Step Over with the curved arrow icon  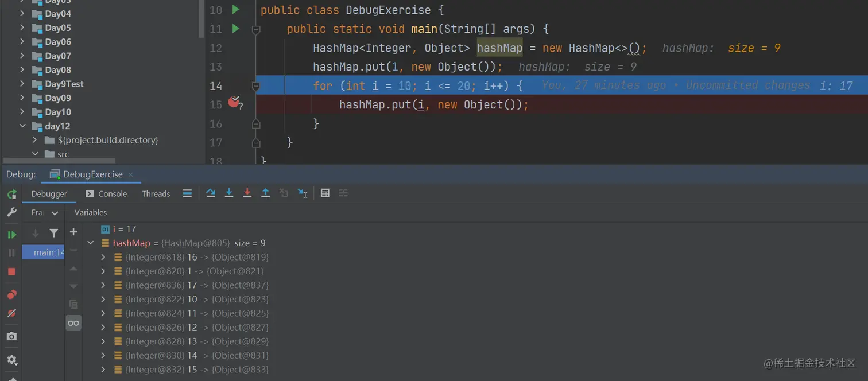[x=211, y=193]
